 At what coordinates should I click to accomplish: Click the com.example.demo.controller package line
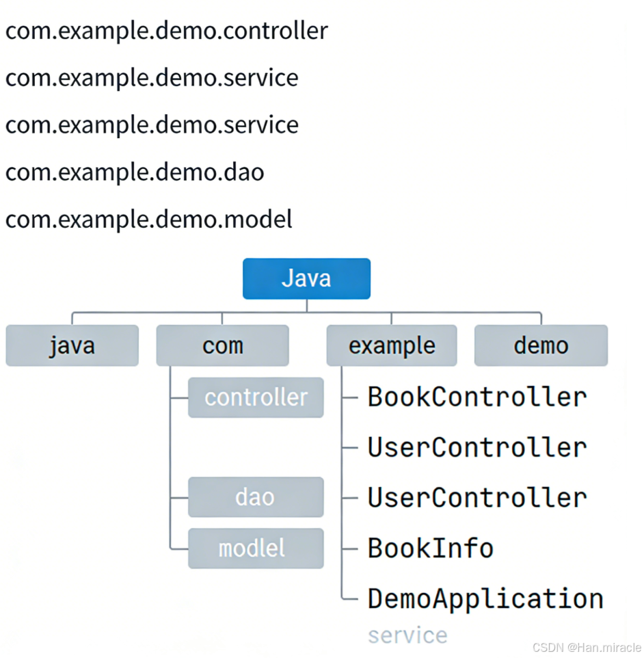tap(167, 31)
